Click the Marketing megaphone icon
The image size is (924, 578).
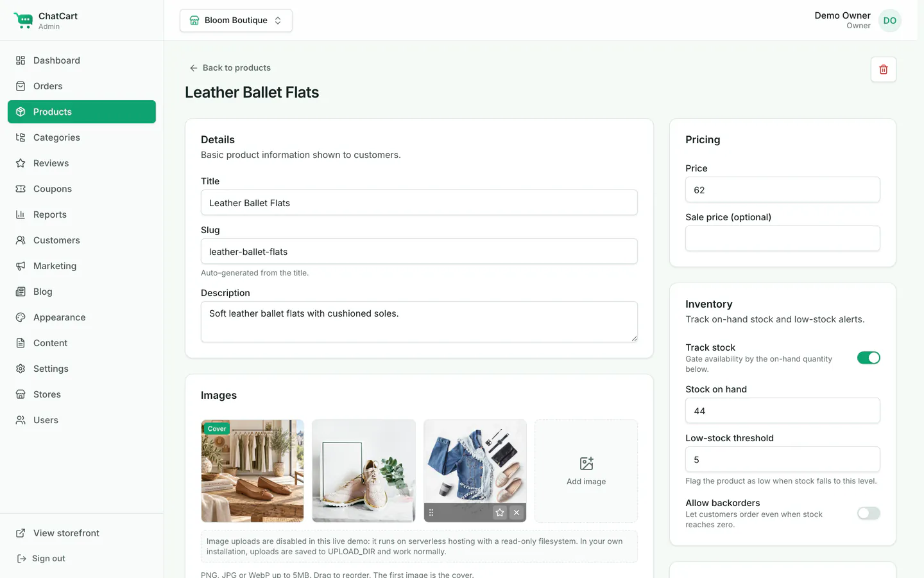pos(21,266)
